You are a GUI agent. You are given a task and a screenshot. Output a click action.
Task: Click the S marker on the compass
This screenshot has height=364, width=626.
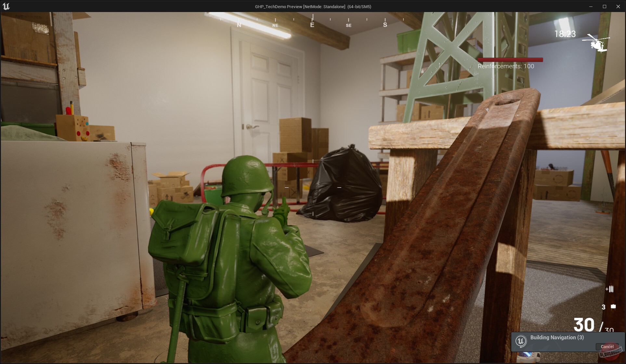click(385, 24)
